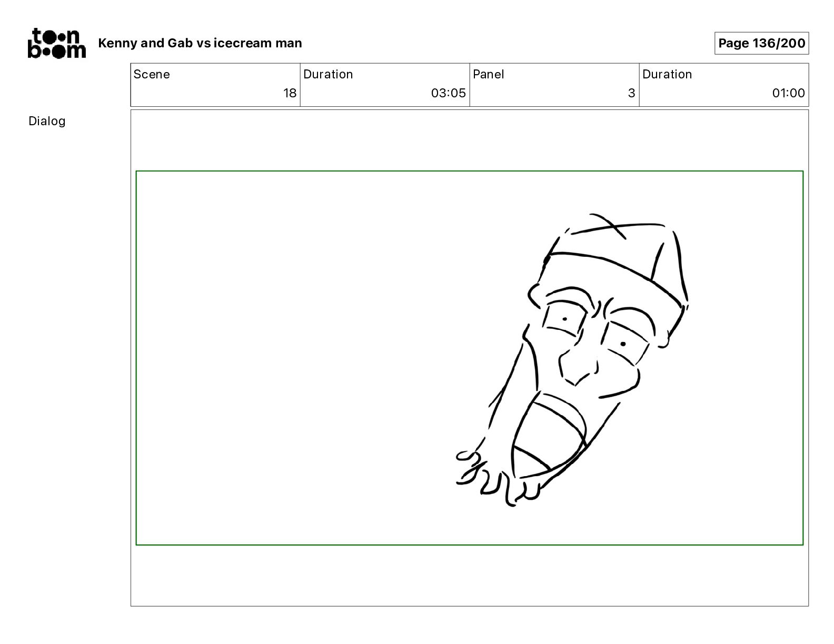
Task: Select the 'Scene' header label
Action: [152, 74]
